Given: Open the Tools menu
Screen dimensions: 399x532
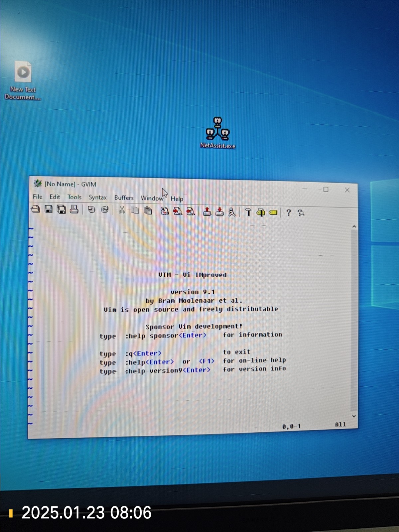Looking at the screenshot, I should click(74, 197).
